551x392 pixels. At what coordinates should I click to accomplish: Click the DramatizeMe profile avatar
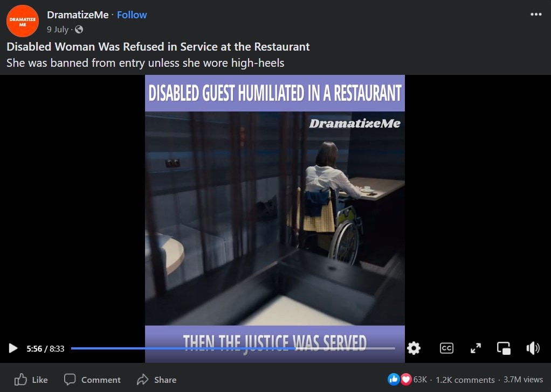pos(23,21)
